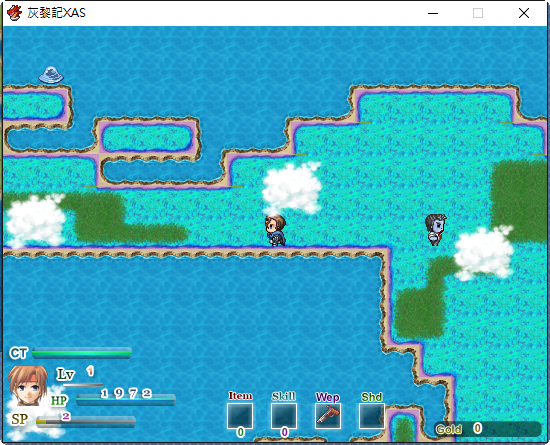Click the skill count 0 below the Skill slot
Viewport: 550px width, 445px height.
click(284, 432)
